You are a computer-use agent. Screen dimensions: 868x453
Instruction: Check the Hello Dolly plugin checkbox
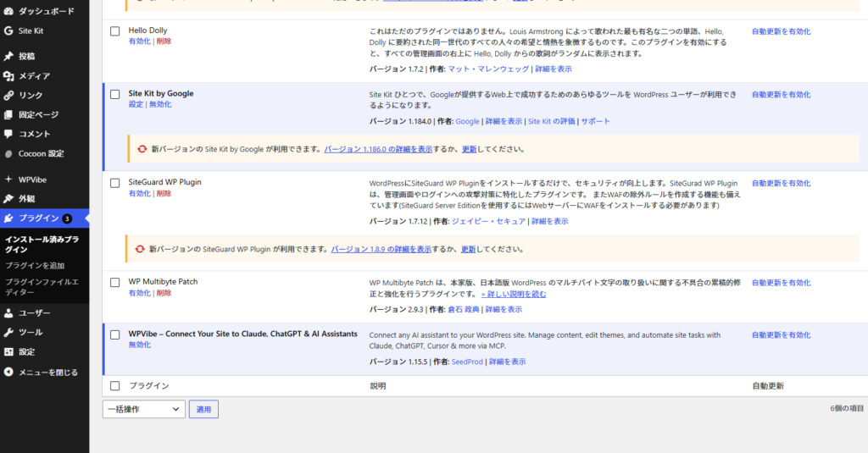pos(114,31)
